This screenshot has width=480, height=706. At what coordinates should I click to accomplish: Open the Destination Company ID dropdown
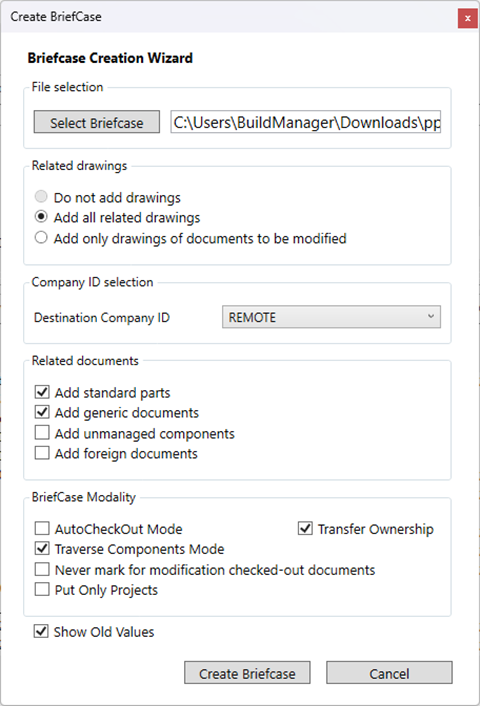coord(331,317)
